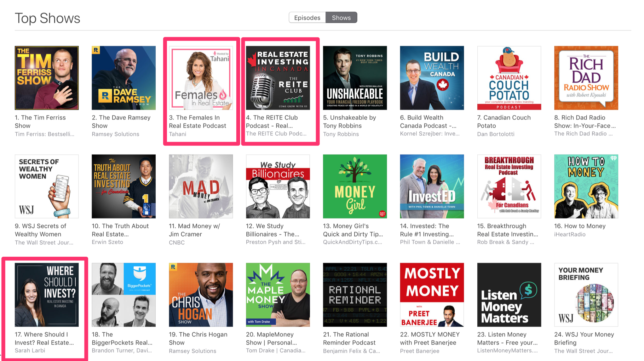Open Rich Dad Radio Show cover
The height and width of the screenshot is (361, 644).
pos(586,78)
